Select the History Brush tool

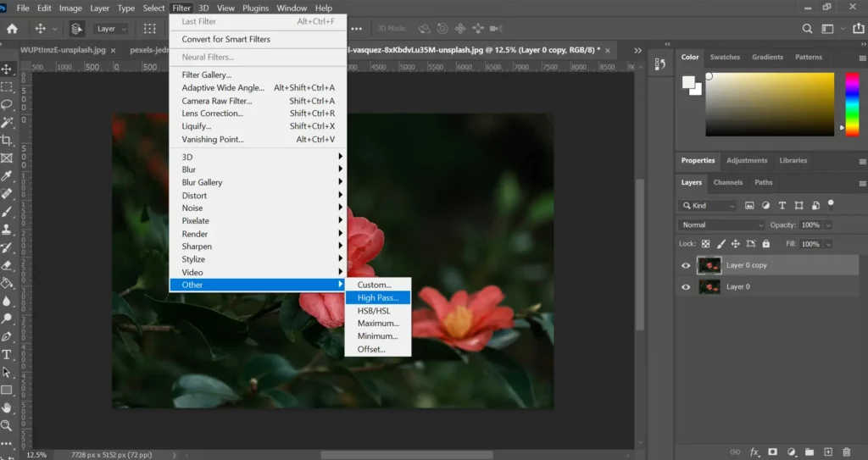pos(7,247)
